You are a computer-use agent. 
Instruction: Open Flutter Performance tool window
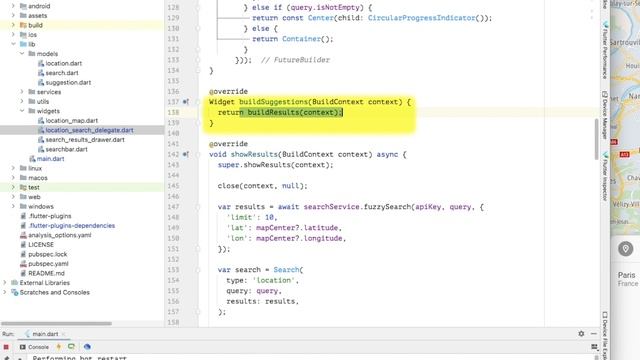(605, 49)
